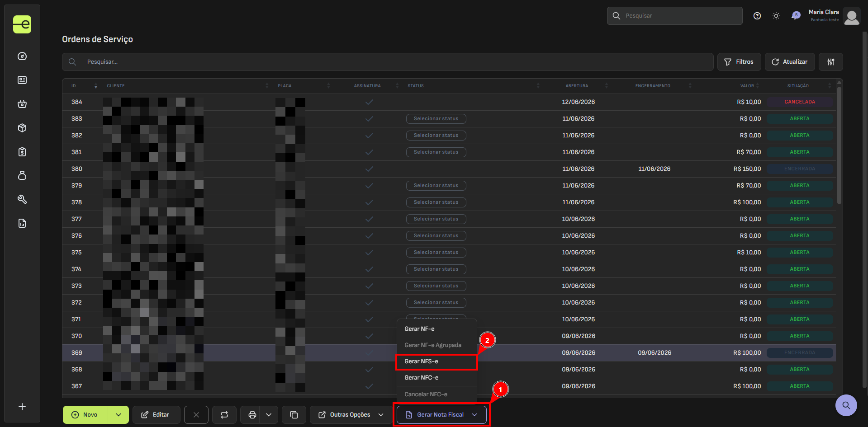
Task: Open the contact card sidebar icon
Action: (x=22, y=80)
